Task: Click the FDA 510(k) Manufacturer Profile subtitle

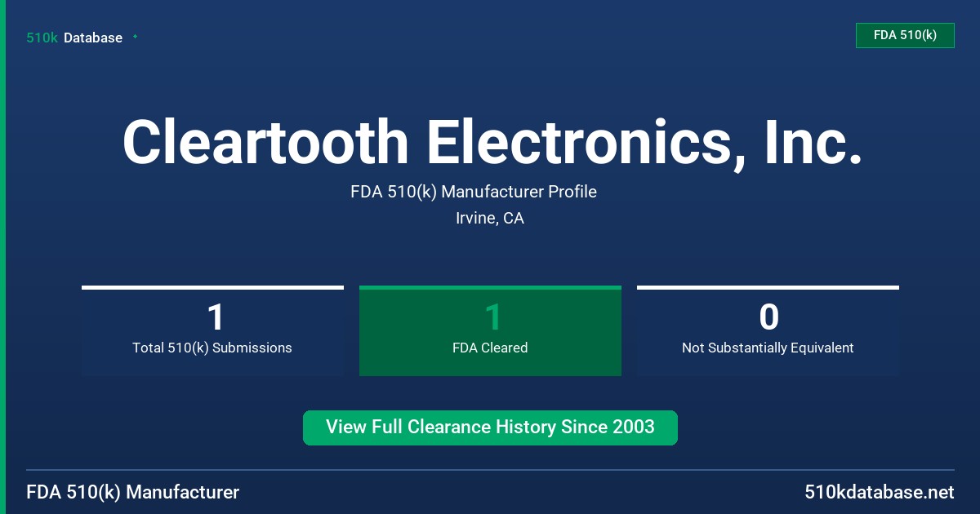Action: coord(474,192)
